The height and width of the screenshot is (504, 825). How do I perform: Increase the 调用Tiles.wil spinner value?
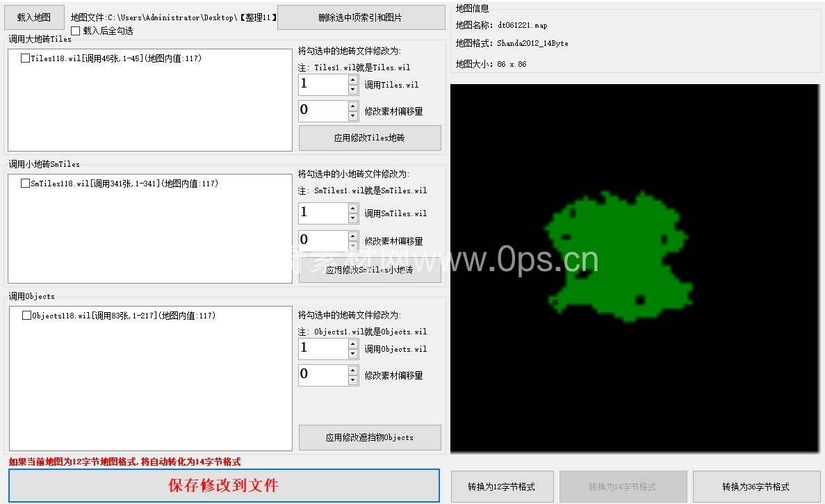[x=353, y=80]
